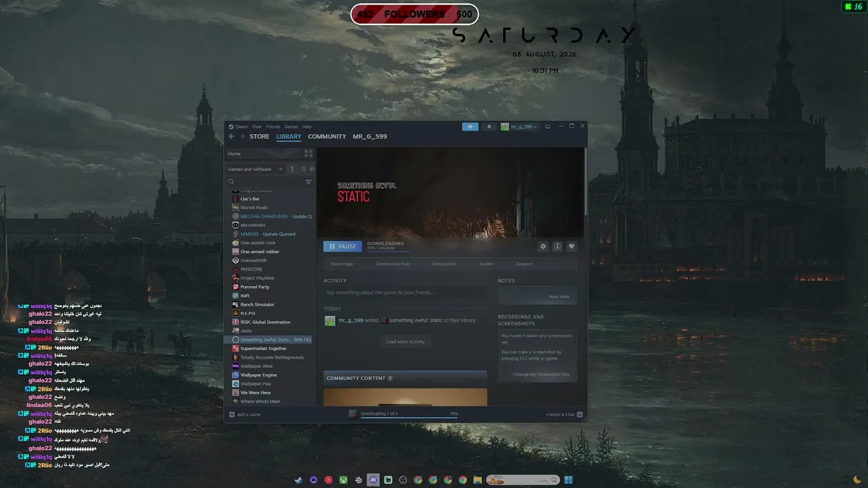868x488 pixels.
Task: Toggle the ready-to-play filter icon
Action: click(x=312, y=169)
